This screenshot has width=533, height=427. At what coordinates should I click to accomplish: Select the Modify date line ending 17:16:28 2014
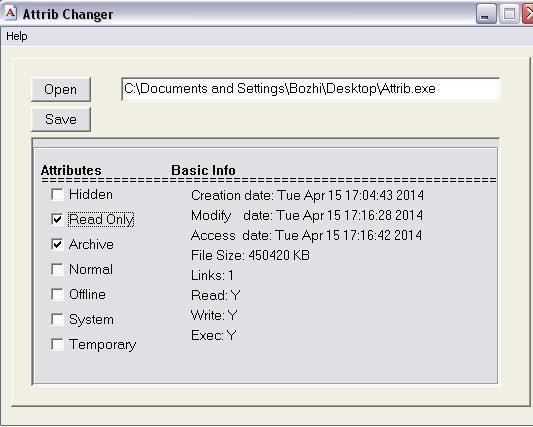click(307, 216)
